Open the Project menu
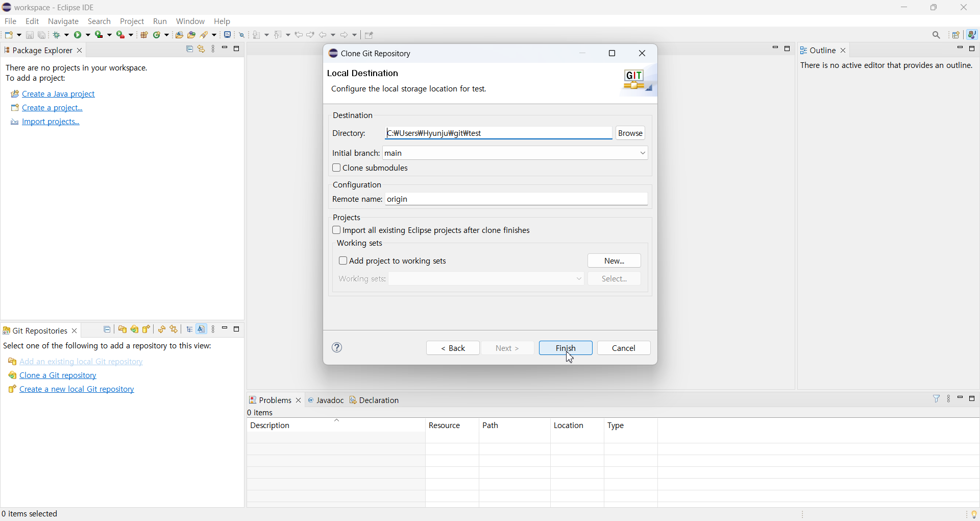This screenshot has height=521, width=980. pos(133,21)
